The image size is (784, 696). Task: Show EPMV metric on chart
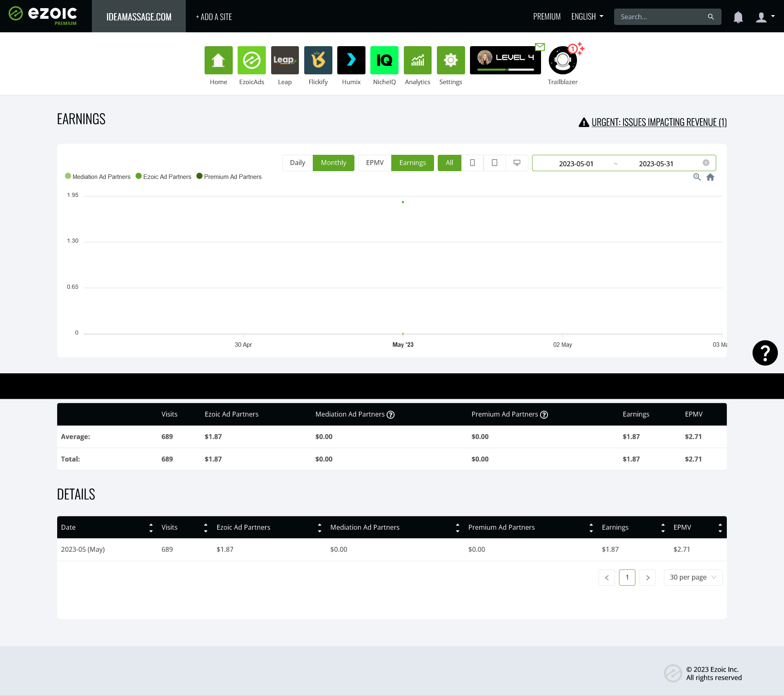[375, 163]
